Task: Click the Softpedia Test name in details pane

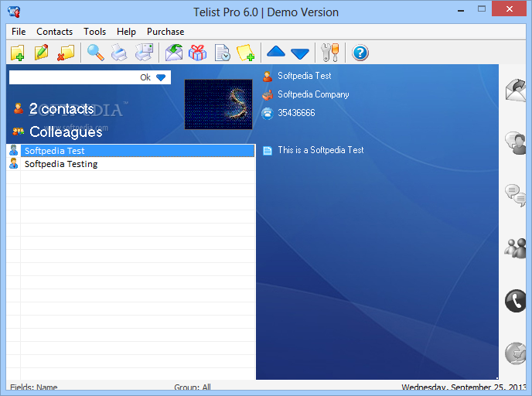Action: 305,76
